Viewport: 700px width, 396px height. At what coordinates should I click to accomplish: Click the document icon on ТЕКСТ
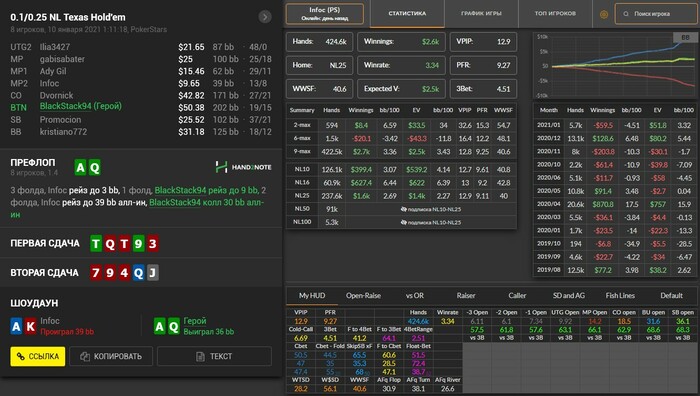200,356
